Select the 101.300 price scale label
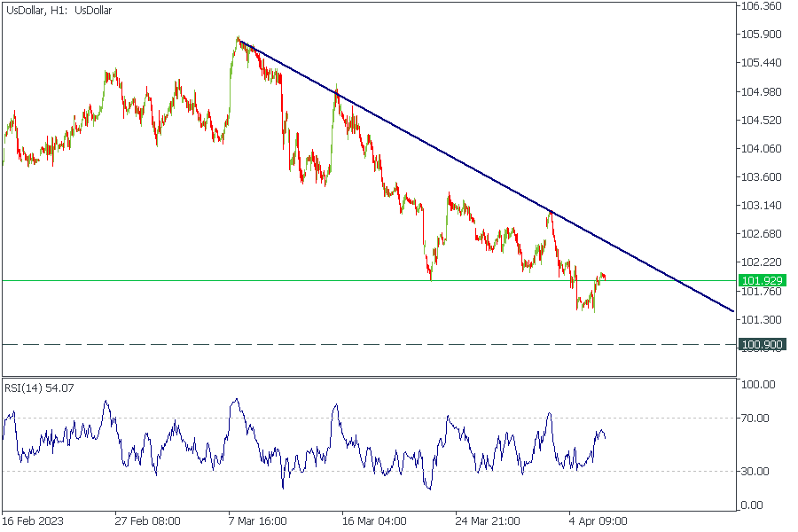 tap(761, 319)
